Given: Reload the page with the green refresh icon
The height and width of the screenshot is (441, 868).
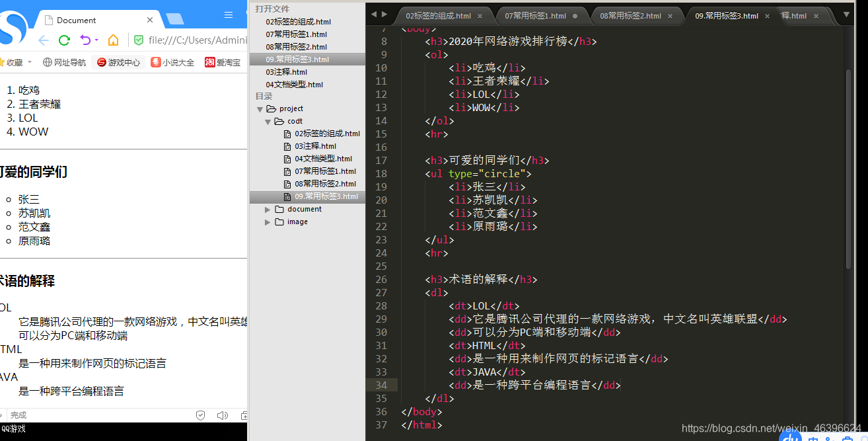Looking at the screenshot, I should (64, 40).
